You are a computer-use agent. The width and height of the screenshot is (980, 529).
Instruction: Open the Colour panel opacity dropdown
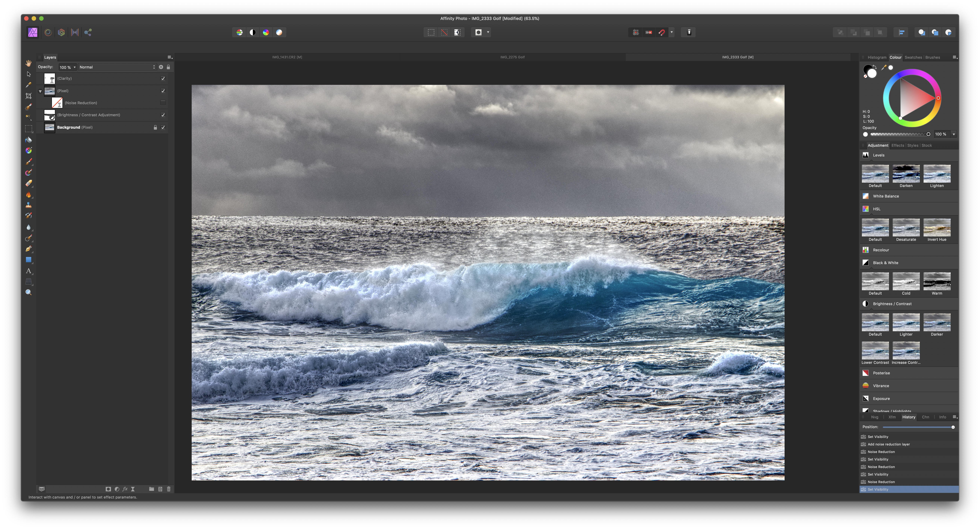coord(954,134)
